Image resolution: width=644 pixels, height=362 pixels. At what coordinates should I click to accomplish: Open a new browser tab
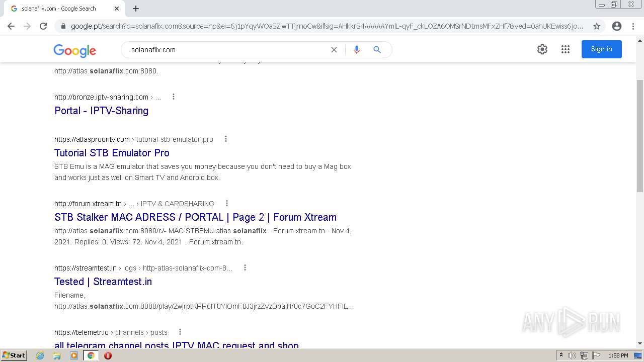[136, 9]
